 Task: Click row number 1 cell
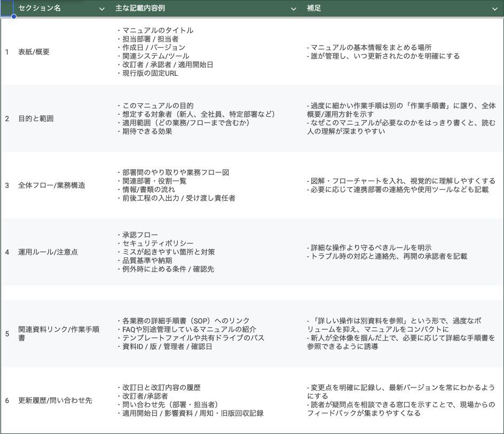tap(7, 52)
